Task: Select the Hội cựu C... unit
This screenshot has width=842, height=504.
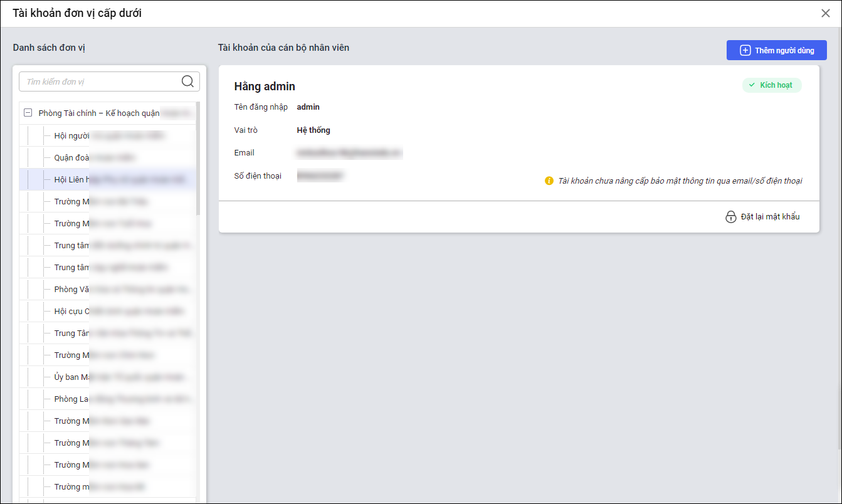Action: [x=71, y=311]
